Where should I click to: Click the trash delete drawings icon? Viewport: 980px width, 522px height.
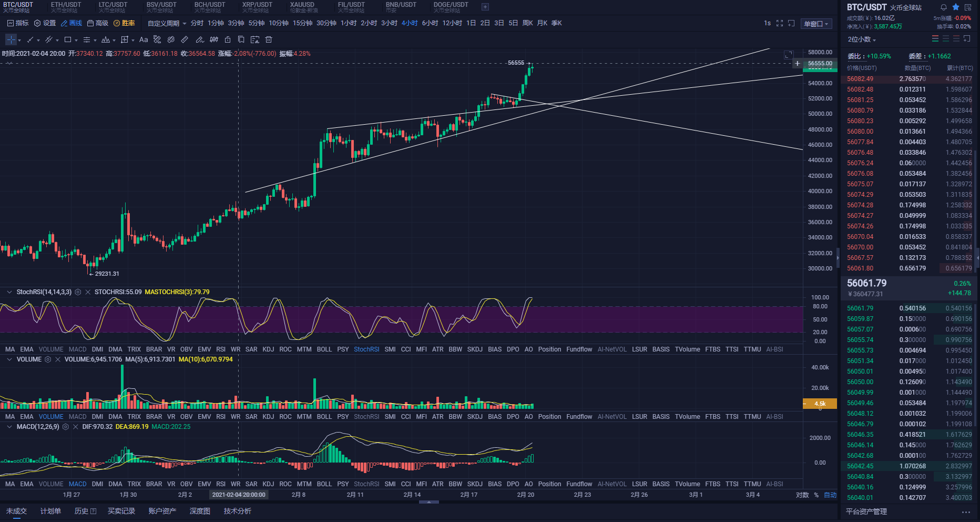tap(269, 39)
